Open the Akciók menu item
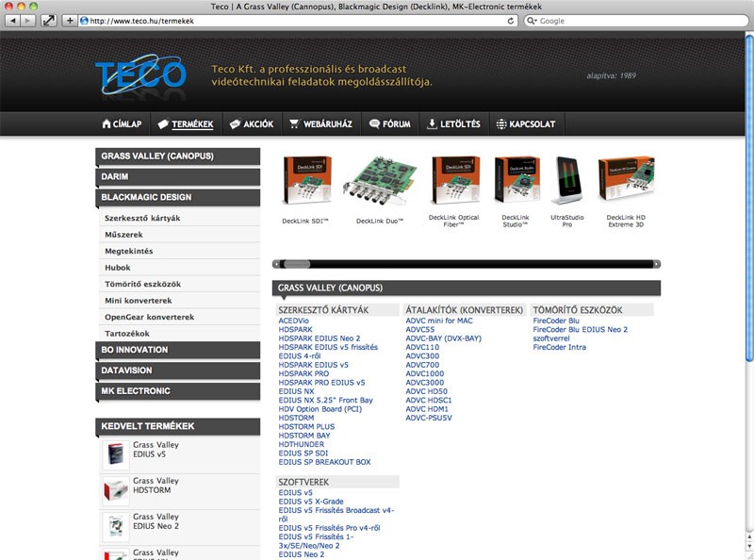 251,124
